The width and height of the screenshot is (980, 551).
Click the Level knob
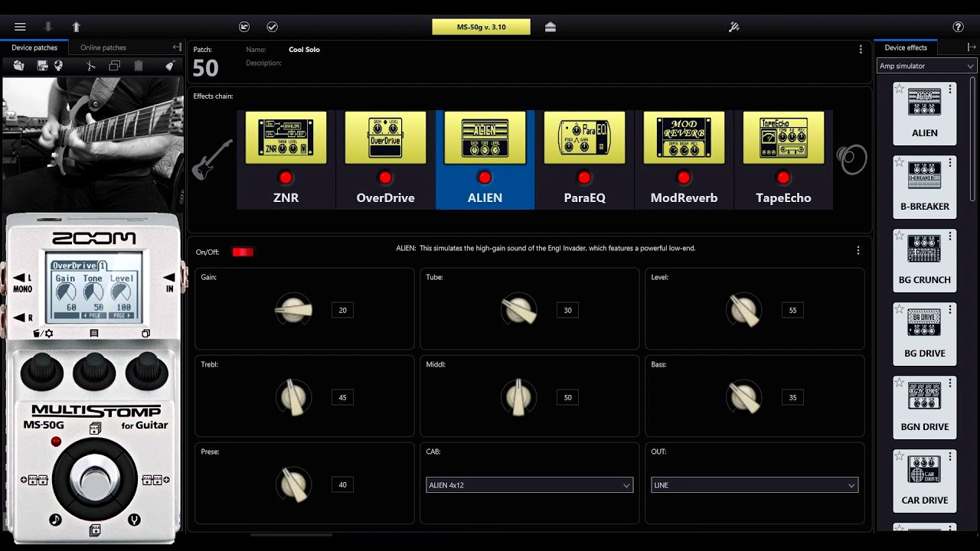tap(743, 310)
